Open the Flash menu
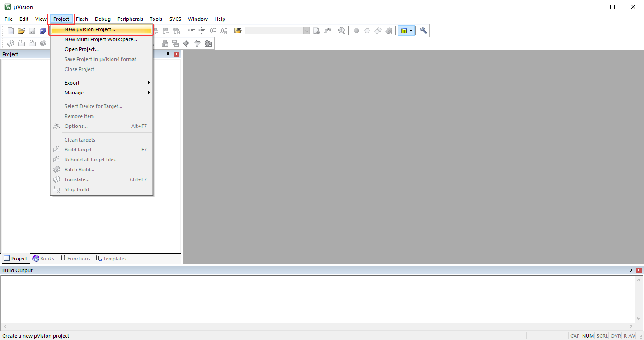644x340 pixels. pos(82,19)
